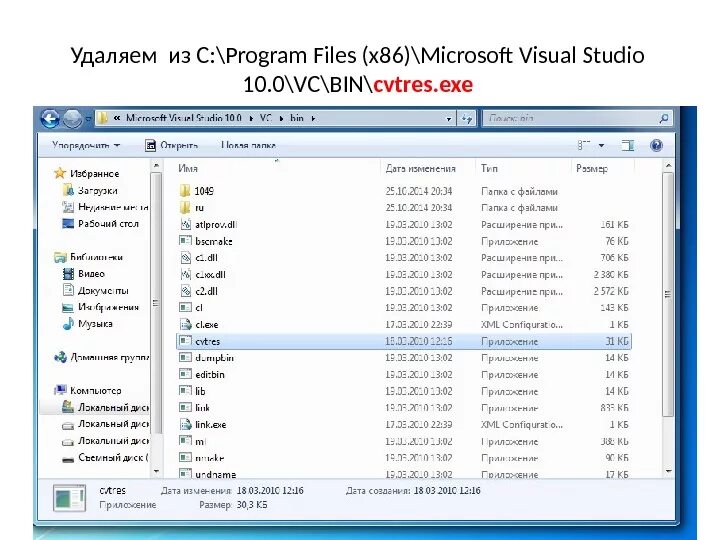Screen dimensions: 720x540
Task: Select Библиотеки in navigation pane
Action: click(96, 257)
